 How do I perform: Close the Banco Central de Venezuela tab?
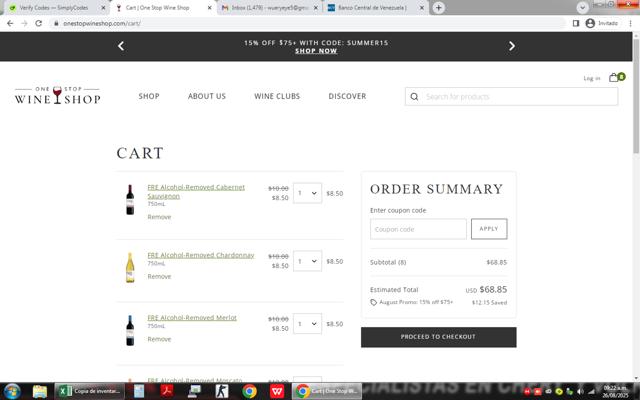coord(422,7)
